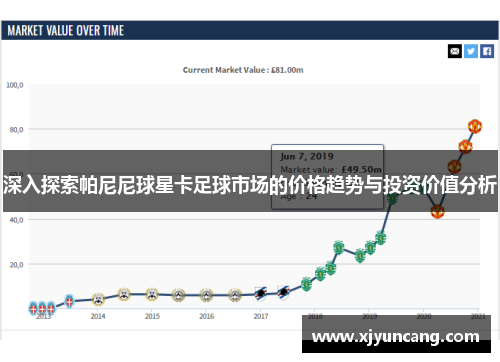Click Sampdoria crest marker near 2017
The width and height of the screenshot is (500, 362).
(261, 294)
